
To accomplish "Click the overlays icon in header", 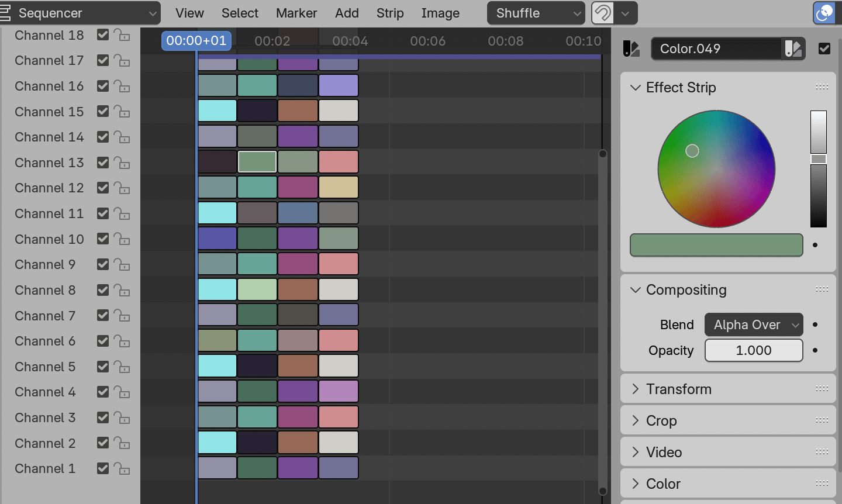I will click(824, 13).
